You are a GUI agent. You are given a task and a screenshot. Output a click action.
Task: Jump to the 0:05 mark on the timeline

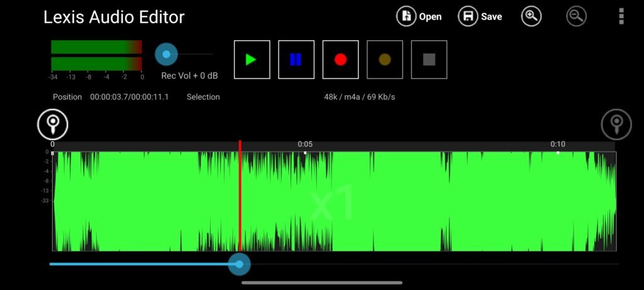click(305, 145)
